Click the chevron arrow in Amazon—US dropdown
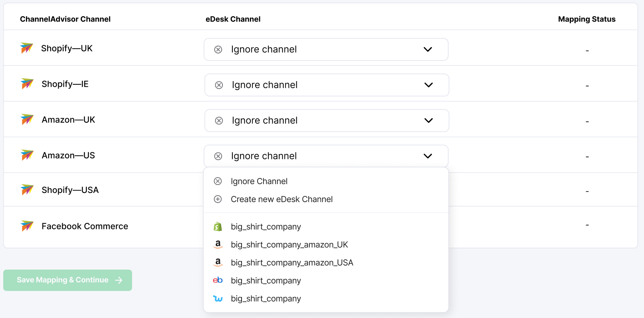644x318 pixels. [x=428, y=156]
